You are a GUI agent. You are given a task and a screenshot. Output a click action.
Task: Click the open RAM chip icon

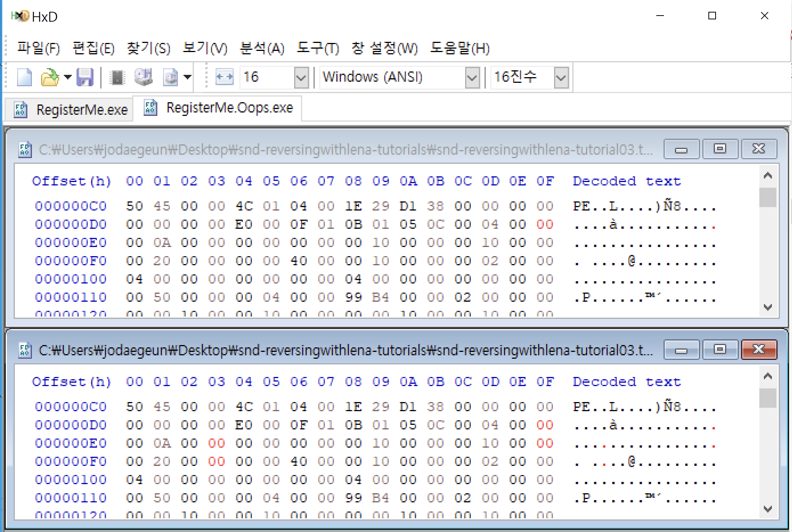coord(117,78)
